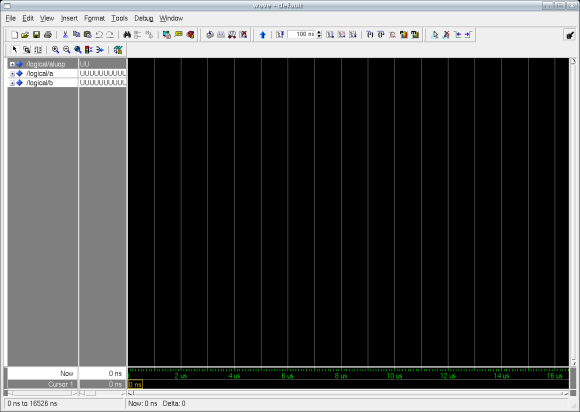Click the 0 ns cursor marker on the timeline
Image resolution: width=580 pixels, height=412 pixels.
point(135,385)
